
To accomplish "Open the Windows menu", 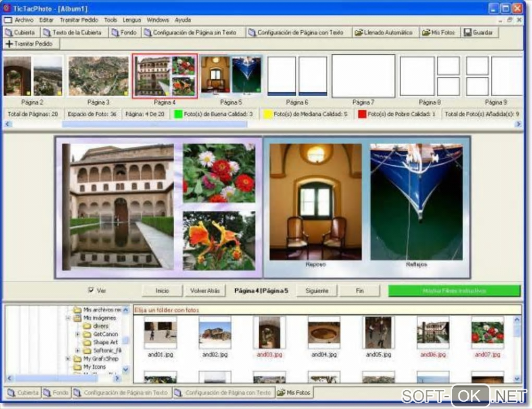I will coord(158,20).
